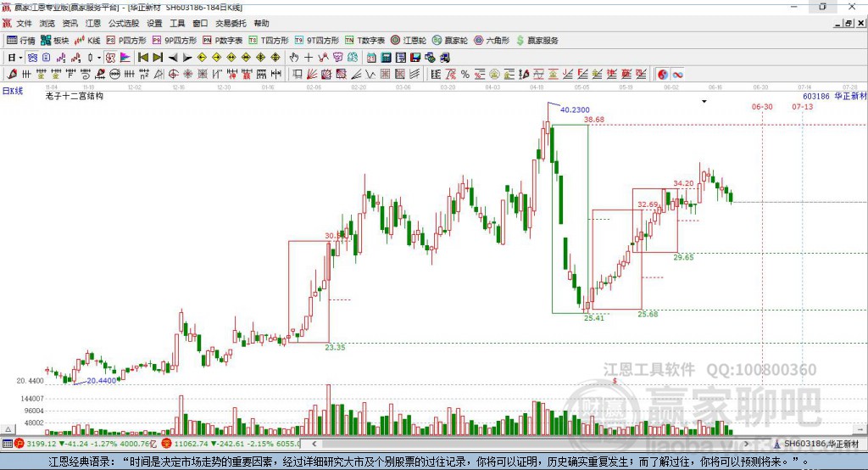Open 赢家服务 with dollar icon

537,41
